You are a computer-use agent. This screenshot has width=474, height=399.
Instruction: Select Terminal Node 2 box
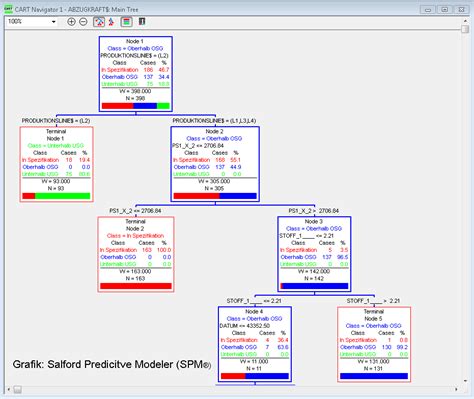(136, 254)
